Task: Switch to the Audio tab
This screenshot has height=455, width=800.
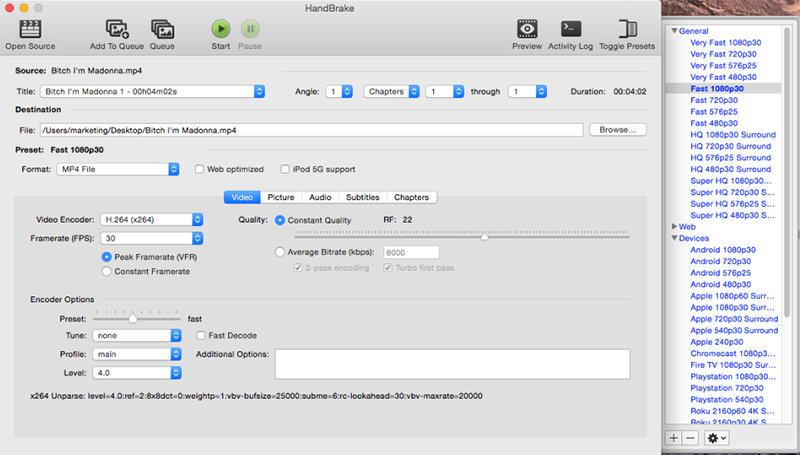Action: click(x=320, y=197)
